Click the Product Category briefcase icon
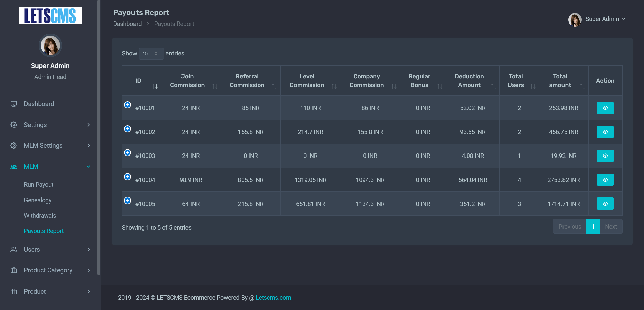 pos(14,270)
